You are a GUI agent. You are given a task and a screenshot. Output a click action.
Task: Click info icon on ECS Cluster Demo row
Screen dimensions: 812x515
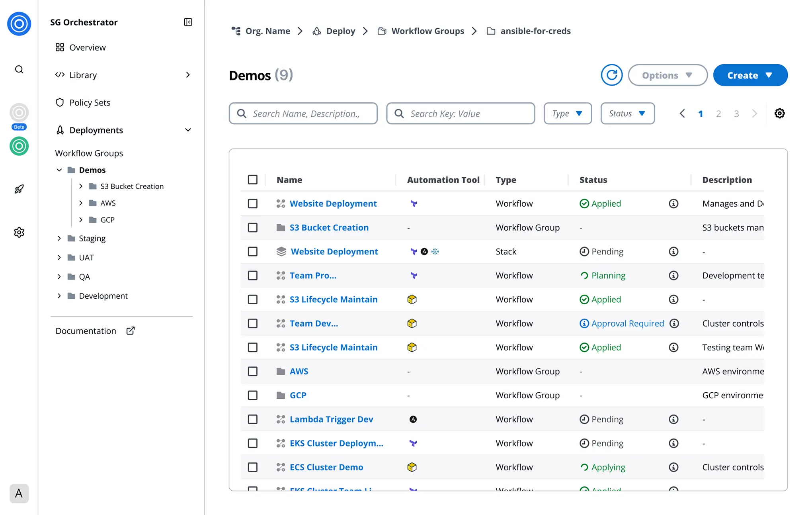point(673,467)
